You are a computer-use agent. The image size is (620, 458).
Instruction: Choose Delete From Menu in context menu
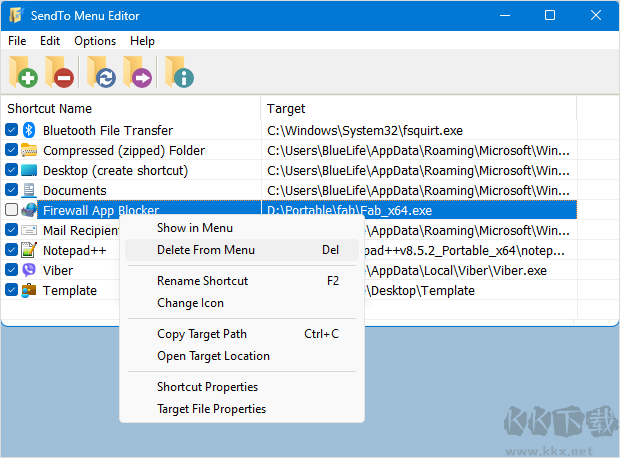[206, 250]
